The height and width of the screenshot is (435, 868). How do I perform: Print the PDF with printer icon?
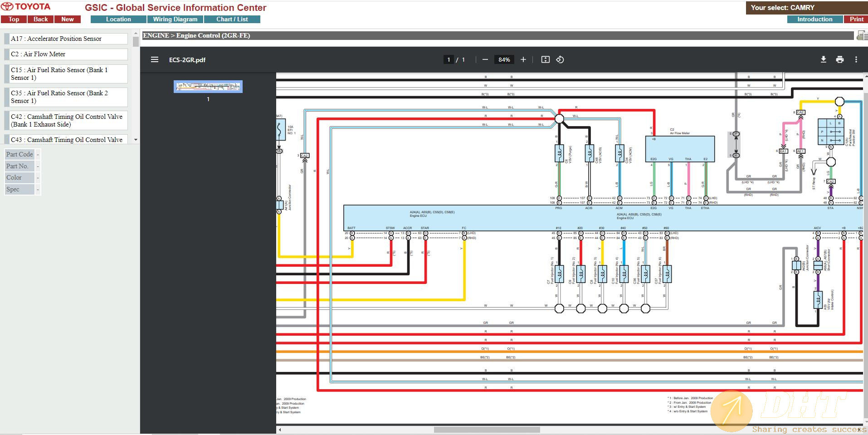(840, 59)
